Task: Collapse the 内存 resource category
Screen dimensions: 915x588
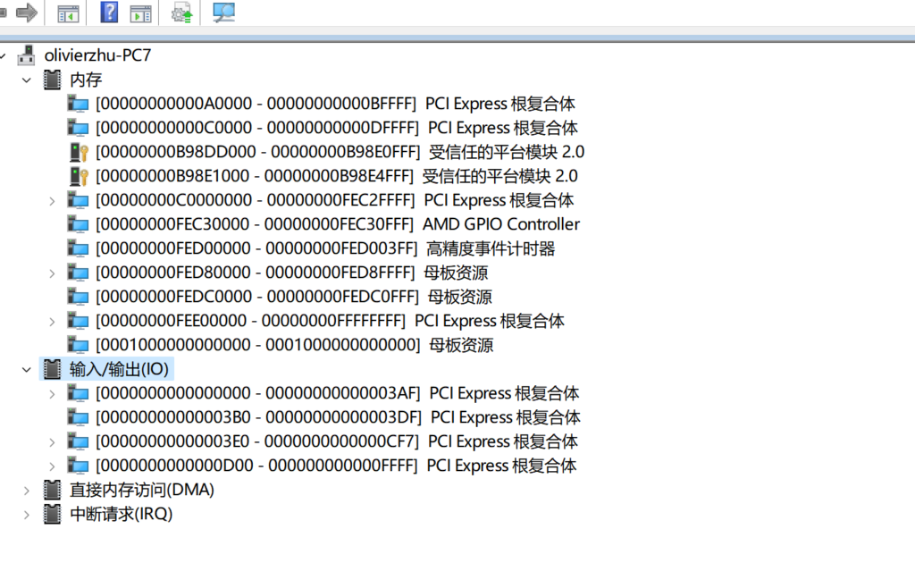Action: [x=26, y=80]
